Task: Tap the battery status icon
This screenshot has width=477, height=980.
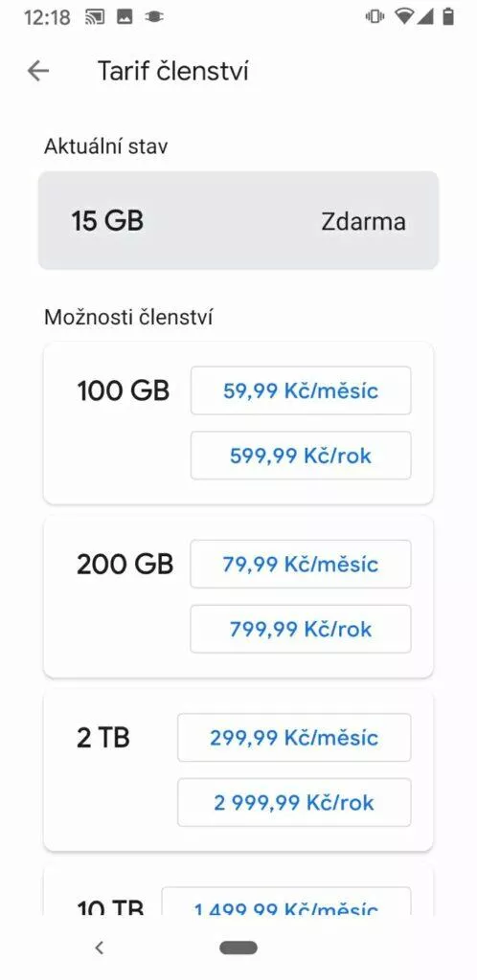Action: pos(447,17)
